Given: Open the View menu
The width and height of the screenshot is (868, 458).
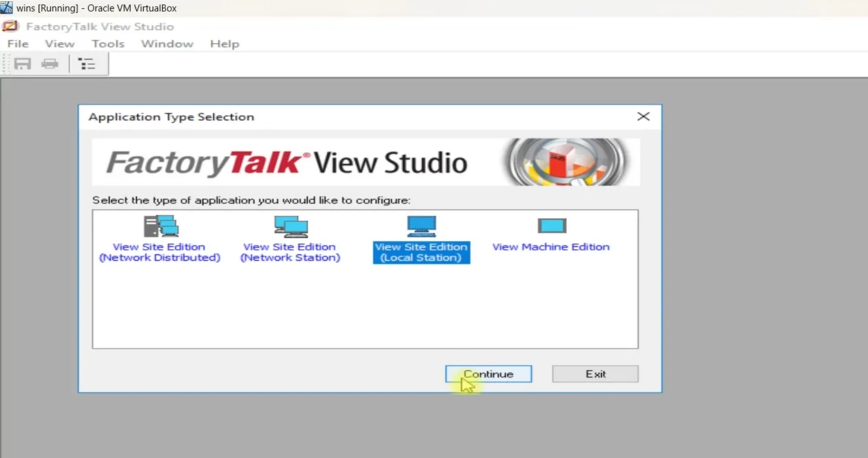Looking at the screenshot, I should (x=59, y=44).
